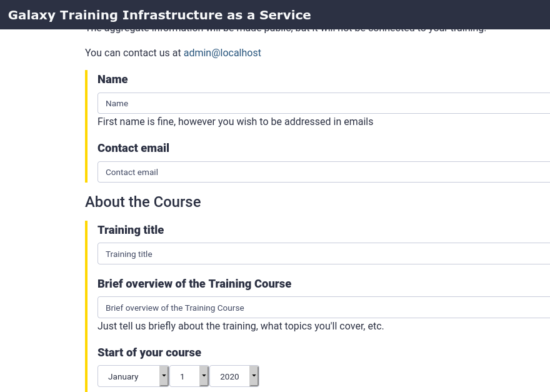This screenshot has width=550, height=392.
Task: Focus the Brief overview of the Training Course field
Action: tap(324, 308)
